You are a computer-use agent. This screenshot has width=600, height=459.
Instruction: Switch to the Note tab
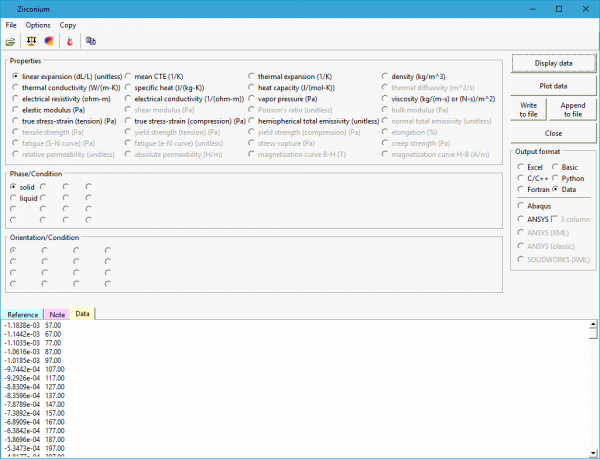coord(57,314)
